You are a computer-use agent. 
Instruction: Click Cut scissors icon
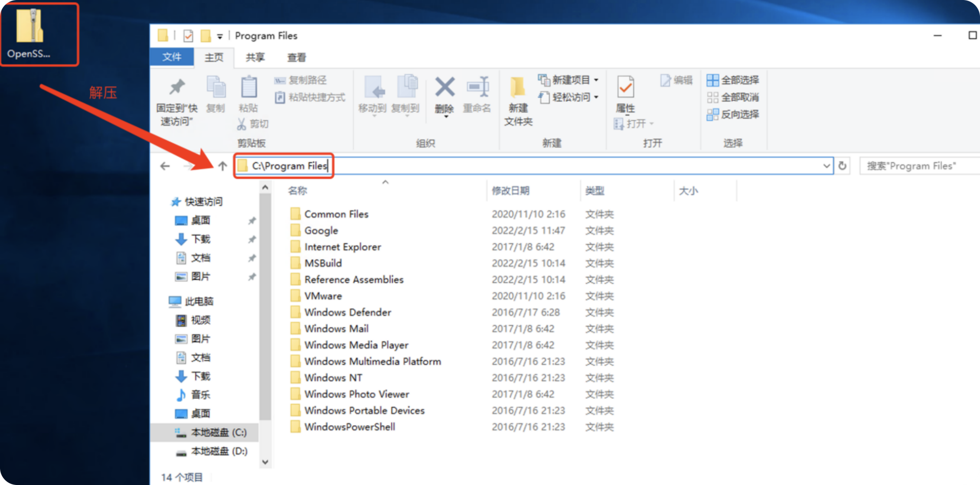pyautogui.click(x=242, y=124)
